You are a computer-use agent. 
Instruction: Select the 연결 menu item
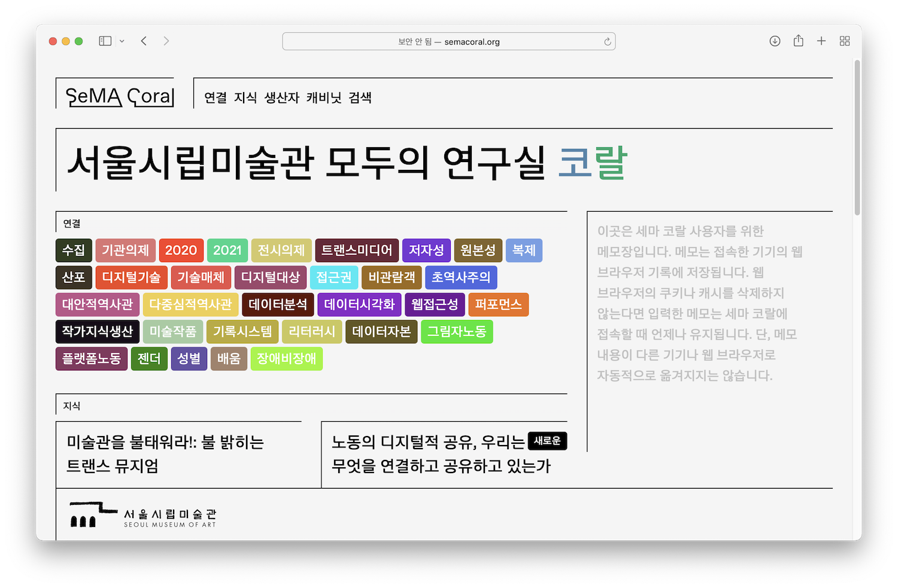tap(216, 98)
